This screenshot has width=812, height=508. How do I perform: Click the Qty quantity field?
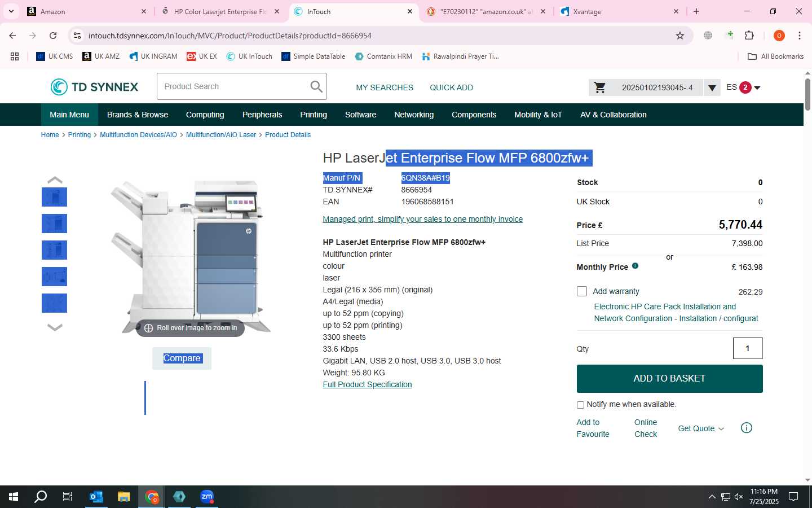748,348
